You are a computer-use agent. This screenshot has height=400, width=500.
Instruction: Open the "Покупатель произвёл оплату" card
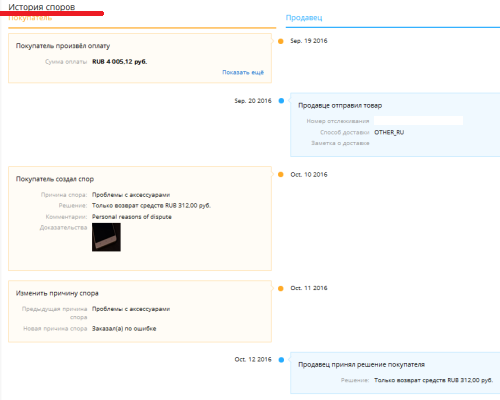pos(140,58)
